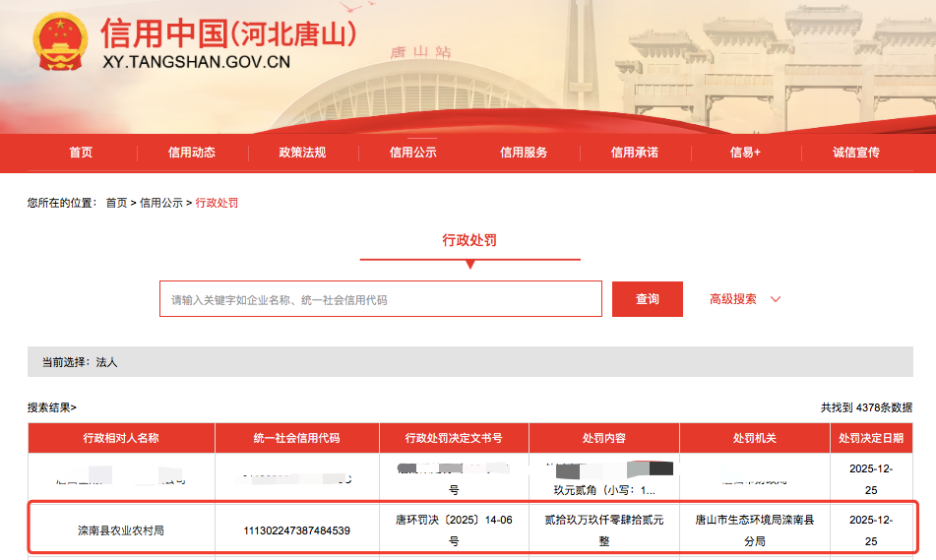
Task: Expand the 高级搜索 advanced search chevron
Action: click(776, 299)
